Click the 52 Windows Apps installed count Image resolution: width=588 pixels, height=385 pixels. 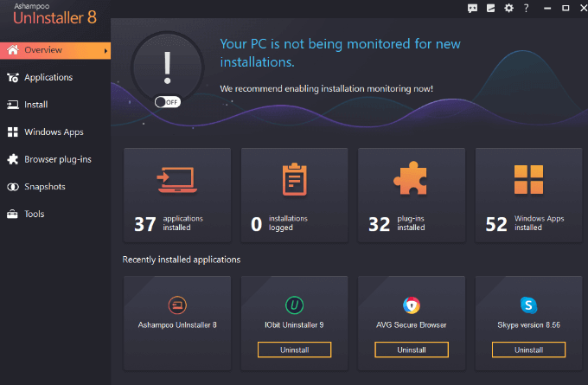[x=496, y=224]
